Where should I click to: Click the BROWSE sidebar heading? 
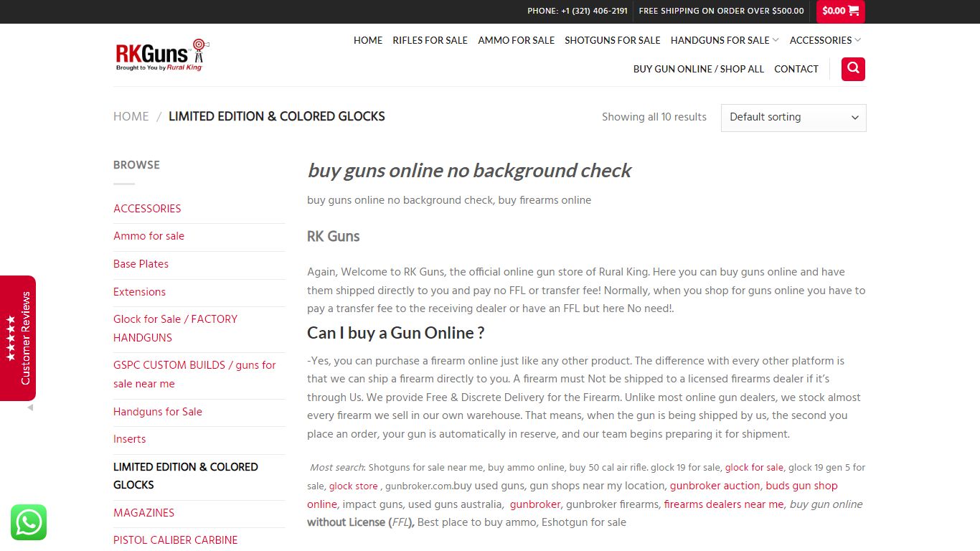pos(136,165)
